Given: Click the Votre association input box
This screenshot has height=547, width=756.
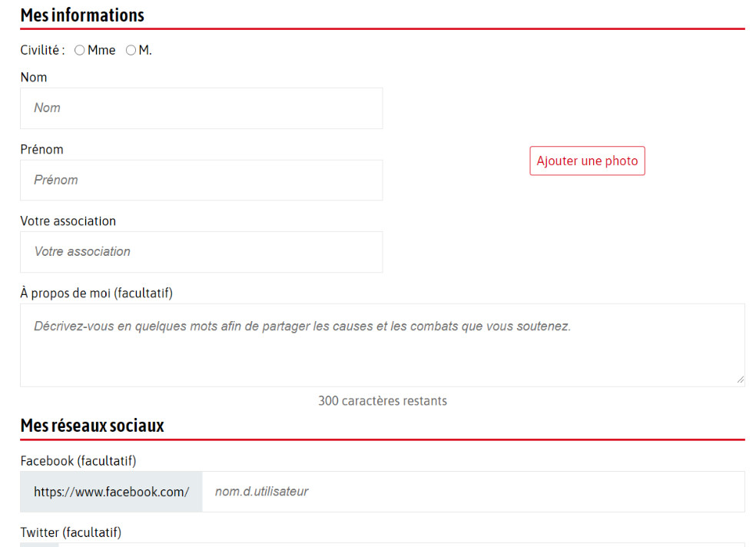Looking at the screenshot, I should coord(201,252).
